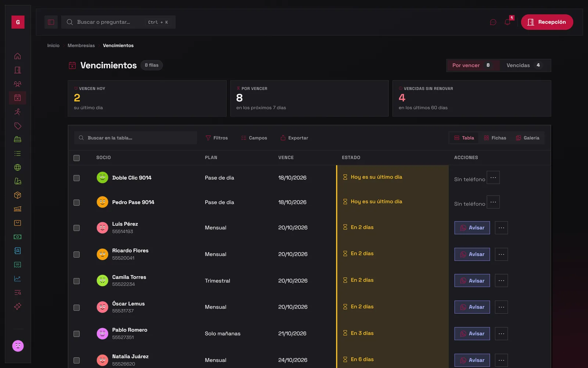The width and height of the screenshot is (588, 368).
Task: Select the checkbox for Camila Torres
Action: (x=76, y=281)
